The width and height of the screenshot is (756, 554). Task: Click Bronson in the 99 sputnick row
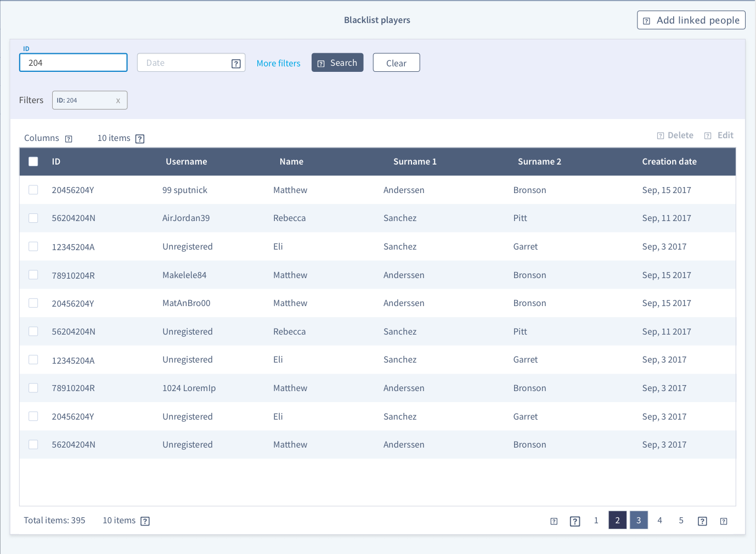click(530, 190)
